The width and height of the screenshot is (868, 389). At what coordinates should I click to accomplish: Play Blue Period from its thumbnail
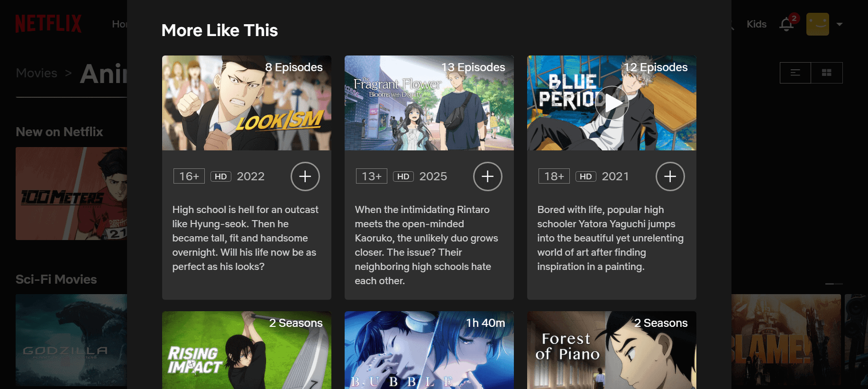point(612,103)
